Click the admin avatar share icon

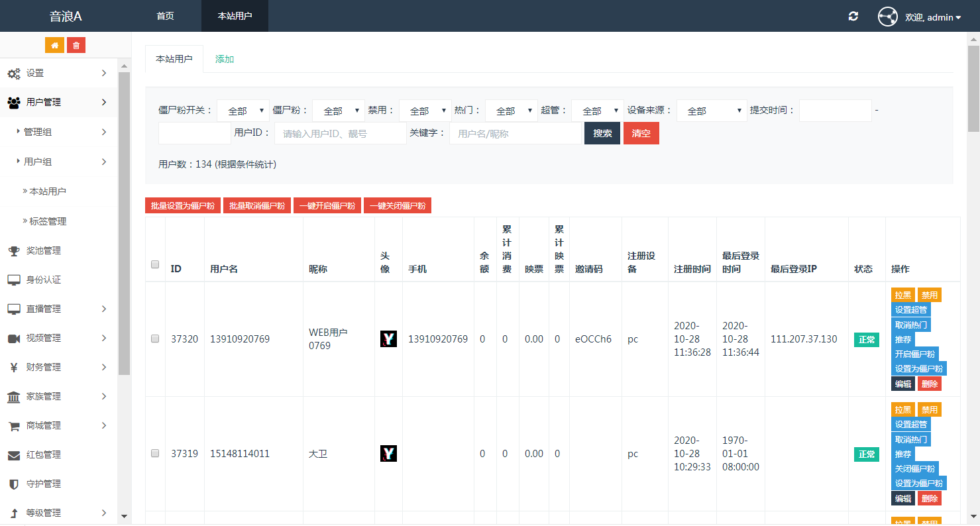click(888, 17)
